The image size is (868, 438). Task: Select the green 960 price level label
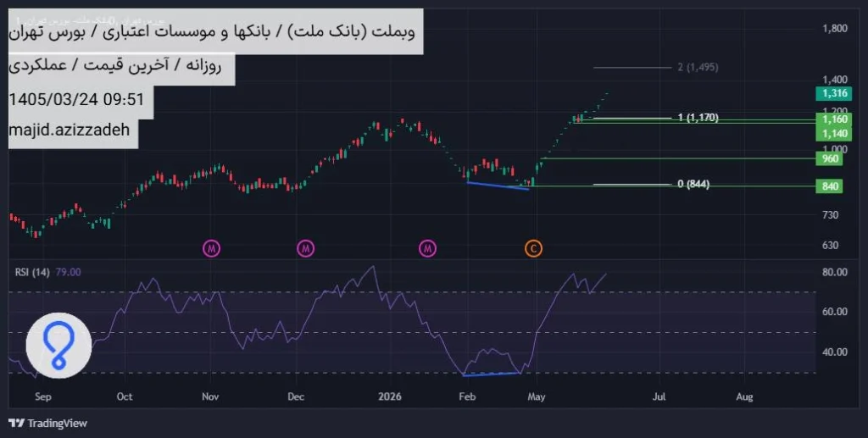coord(829,159)
